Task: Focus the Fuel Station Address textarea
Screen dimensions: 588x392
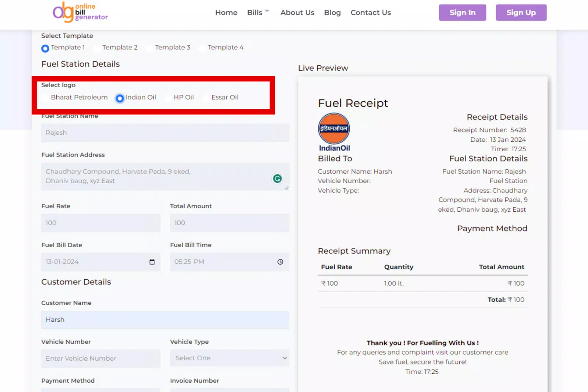Action: coord(165,177)
